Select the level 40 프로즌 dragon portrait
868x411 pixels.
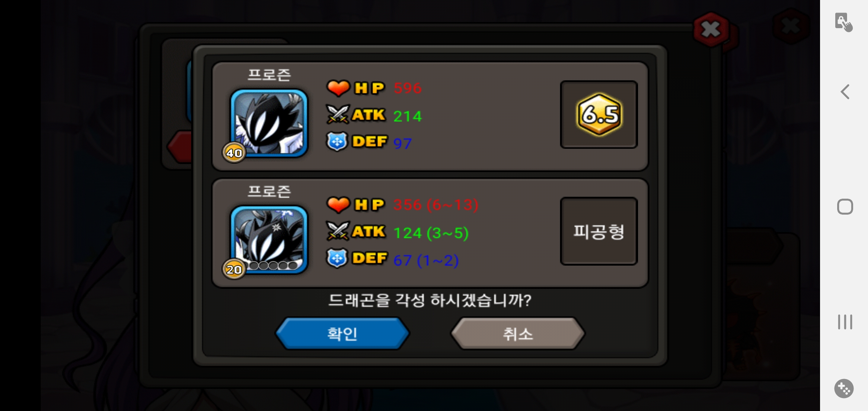tap(269, 123)
